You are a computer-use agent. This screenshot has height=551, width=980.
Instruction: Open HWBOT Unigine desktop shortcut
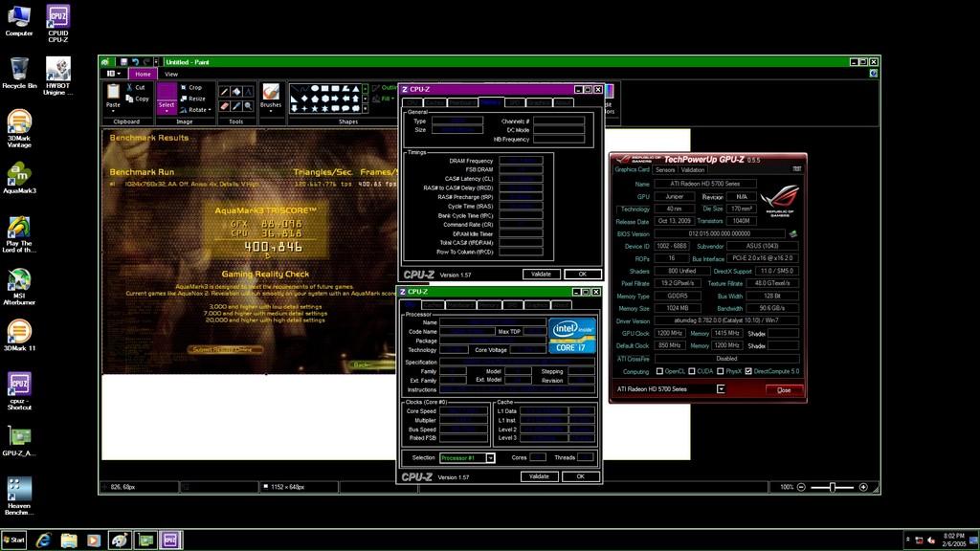pos(57,76)
